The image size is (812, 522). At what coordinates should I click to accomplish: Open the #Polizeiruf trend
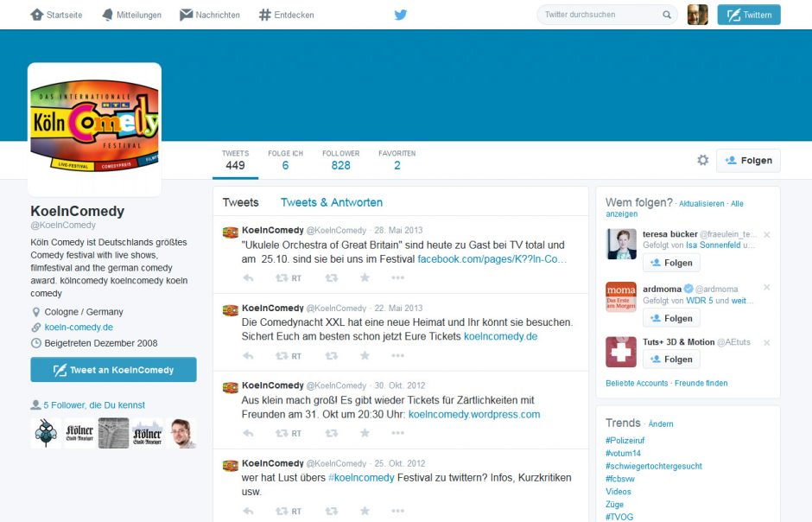click(625, 440)
